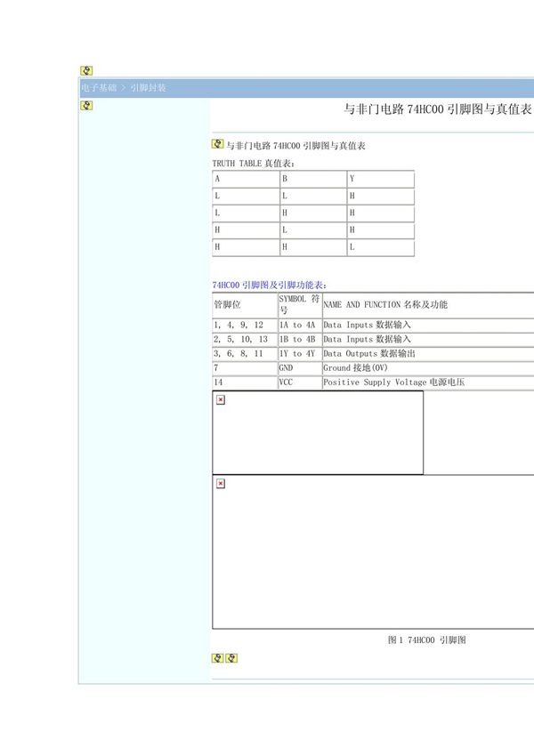
Task: Select the Y output H in the L, L row
Action: pos(381,197)
